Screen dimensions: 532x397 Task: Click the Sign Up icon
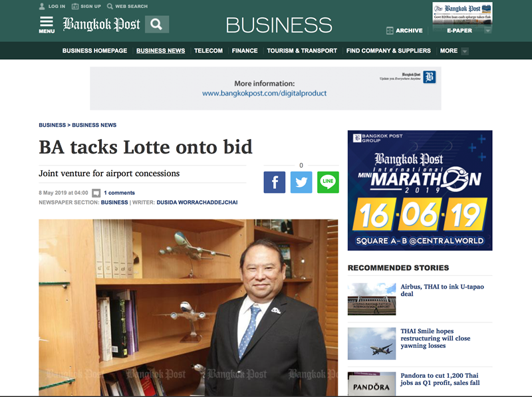click(75, 6)
